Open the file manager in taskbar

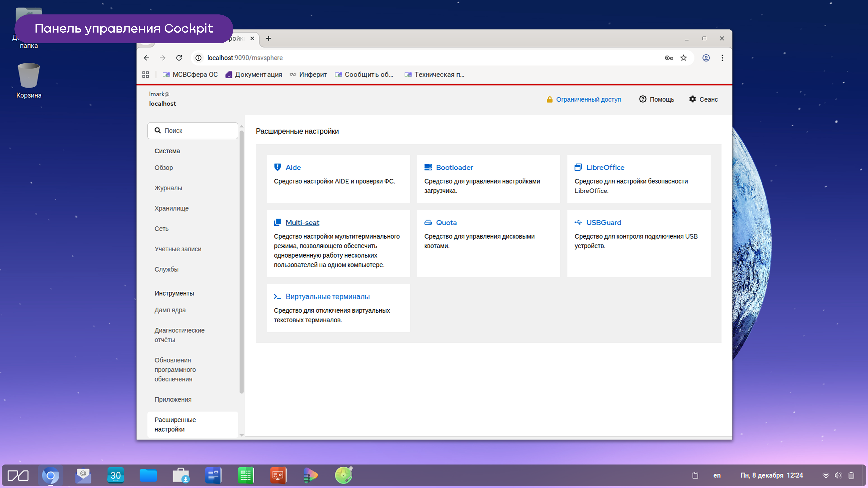point(148,475)
